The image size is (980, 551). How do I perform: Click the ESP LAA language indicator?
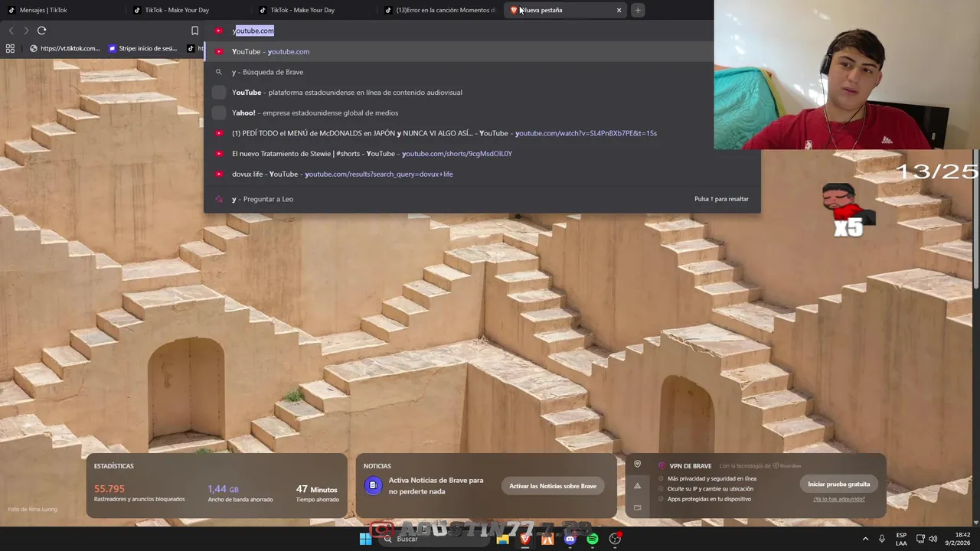[901, 539]
